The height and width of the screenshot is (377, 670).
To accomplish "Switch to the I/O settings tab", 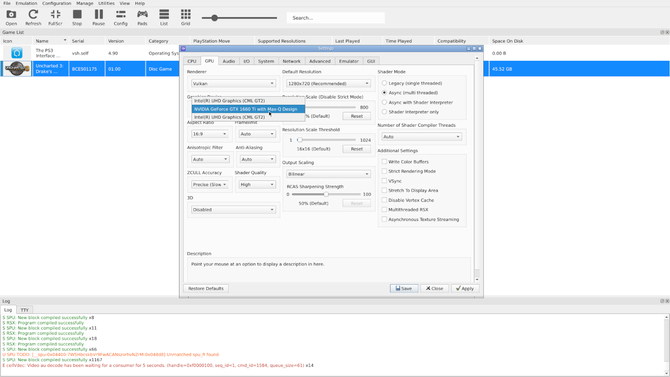I will (x=247, y=61).
